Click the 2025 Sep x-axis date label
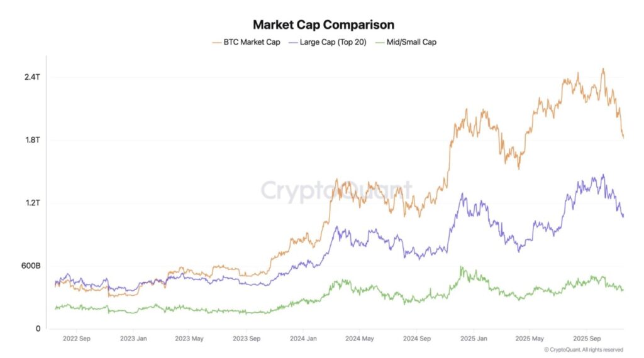 click(585, 338)
